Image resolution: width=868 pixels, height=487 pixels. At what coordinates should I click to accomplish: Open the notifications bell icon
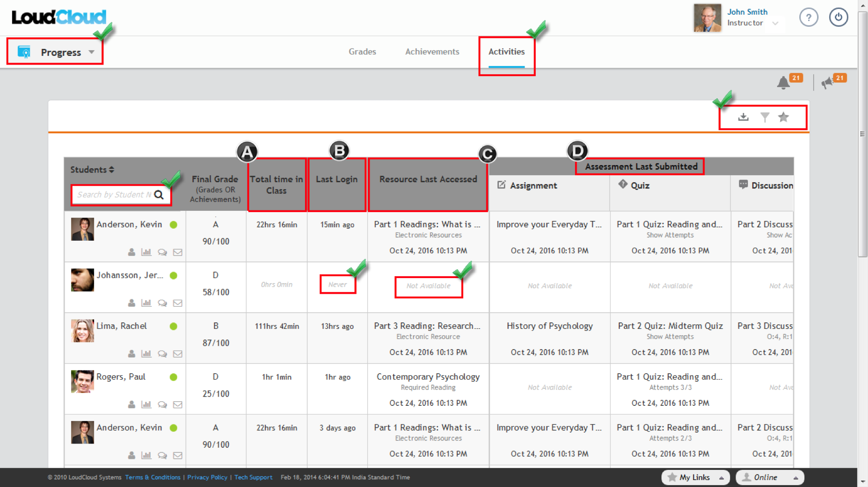[783, 83]
